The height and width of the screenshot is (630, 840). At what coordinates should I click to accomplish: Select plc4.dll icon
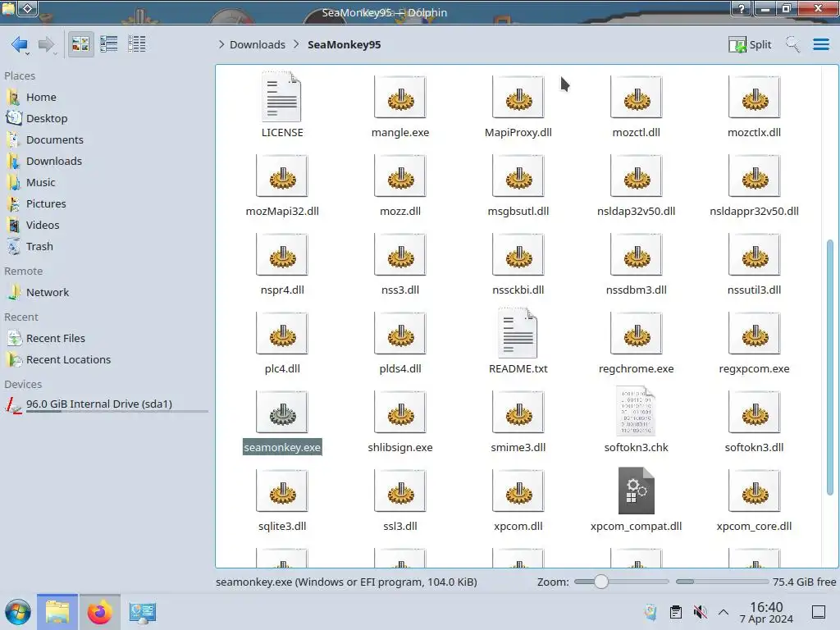[282, 333]
